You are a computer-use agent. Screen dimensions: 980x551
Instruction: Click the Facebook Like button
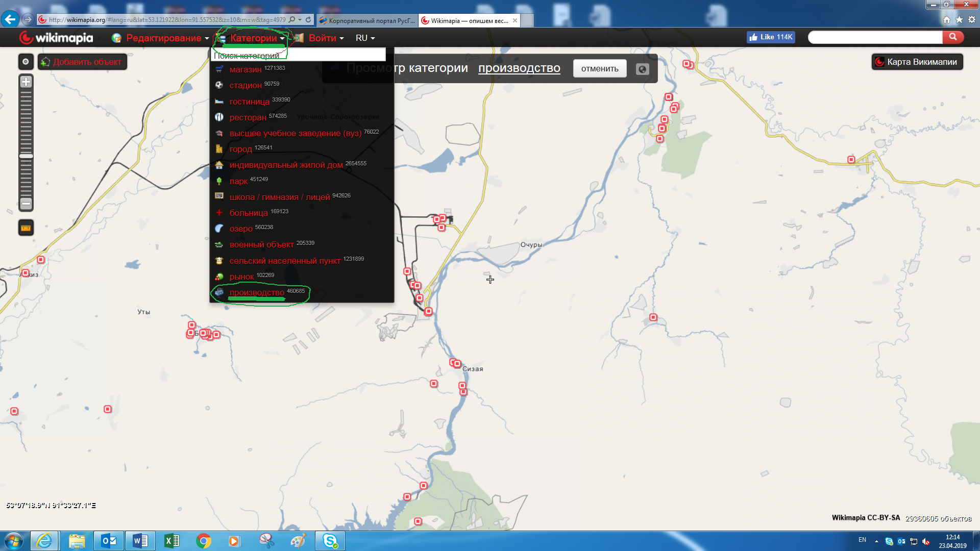pyautogui.click(x=771, y=37)
